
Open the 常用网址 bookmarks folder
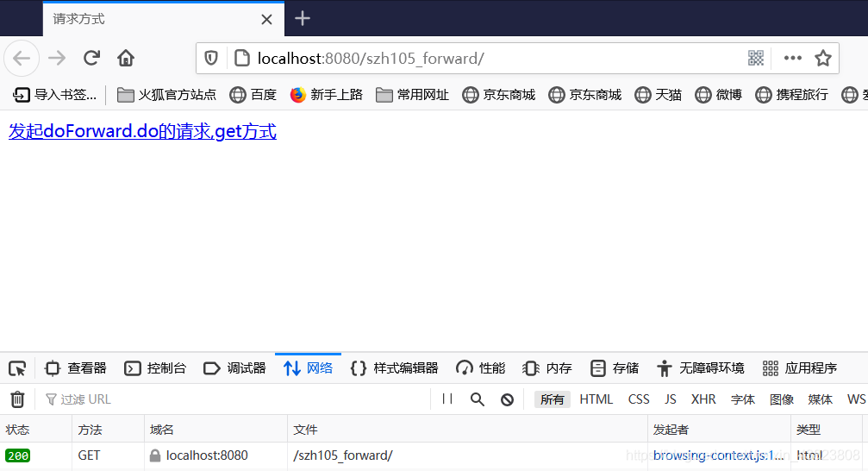pos(412,95)
